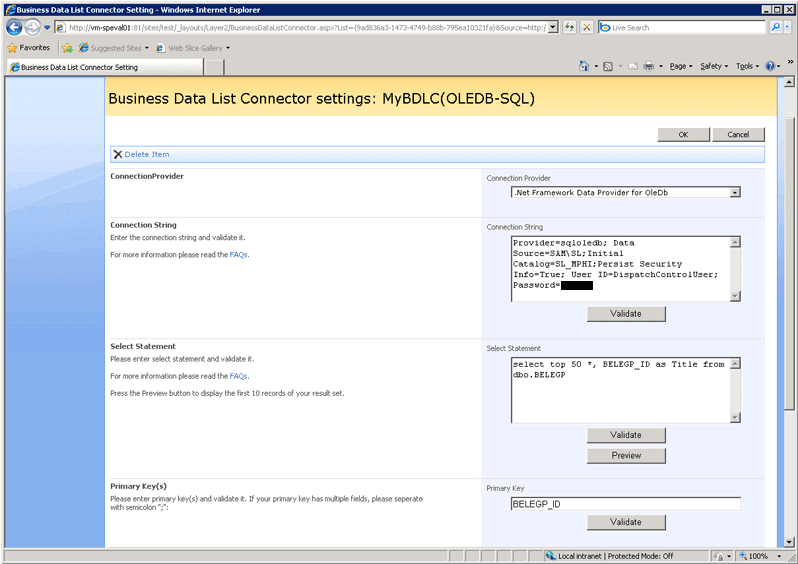The height and width of the screenshot is (564, 798).
Task: Add to Favorites bar icon
Action: pos(67,48)
